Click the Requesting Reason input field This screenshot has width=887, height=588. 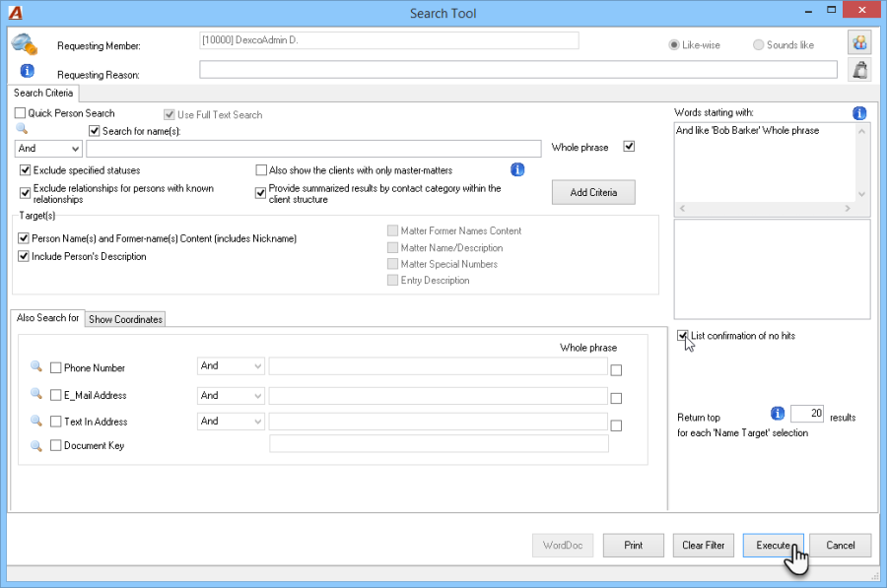coord(518,70)
